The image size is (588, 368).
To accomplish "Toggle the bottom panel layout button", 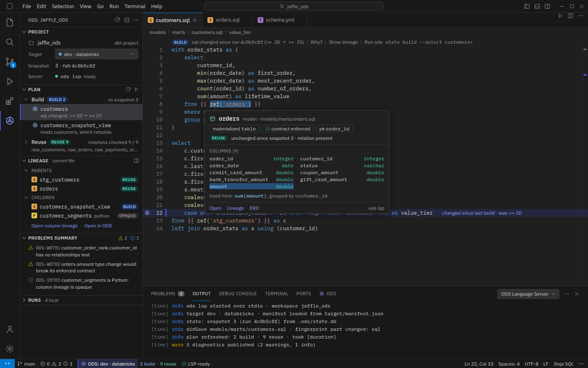I will click(537, 6).
